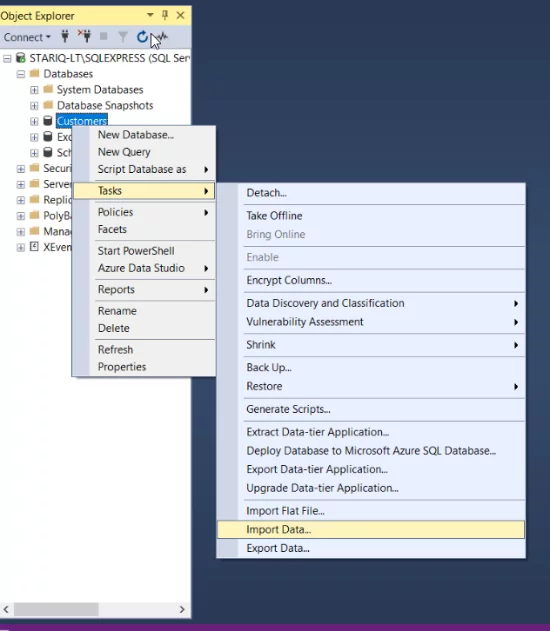Open the Tasks submenu entry

(x=144, y=191)
